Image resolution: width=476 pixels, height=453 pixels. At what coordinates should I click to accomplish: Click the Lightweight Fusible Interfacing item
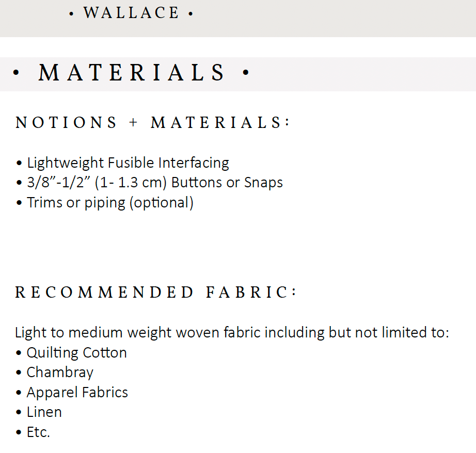coord(128,163)
